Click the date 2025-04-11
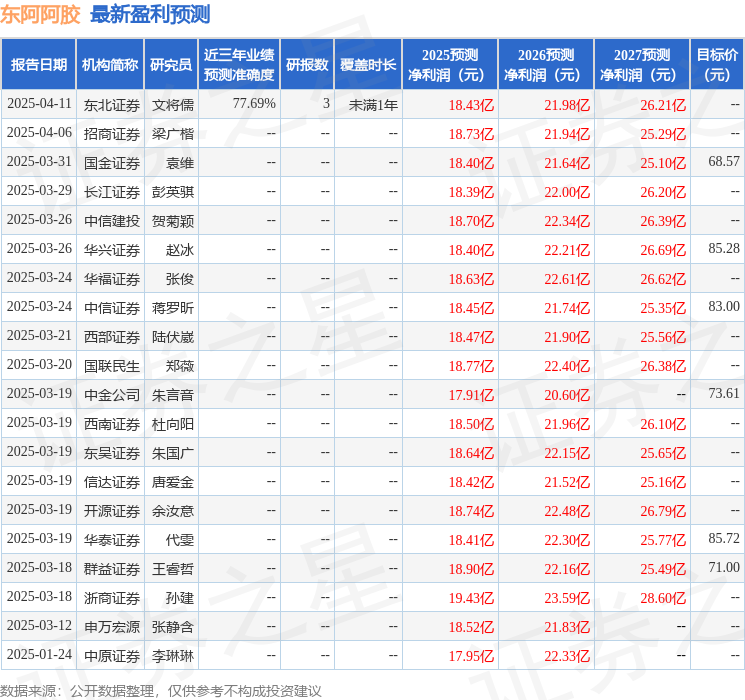Screen dimensions: 745x700 [39, 104]
